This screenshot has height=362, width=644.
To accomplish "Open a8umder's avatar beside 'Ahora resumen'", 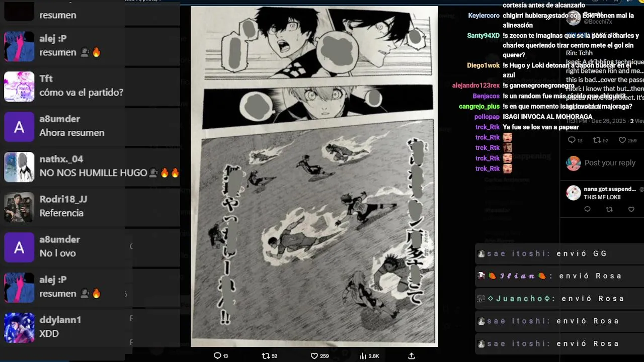I will pos(19,127).
